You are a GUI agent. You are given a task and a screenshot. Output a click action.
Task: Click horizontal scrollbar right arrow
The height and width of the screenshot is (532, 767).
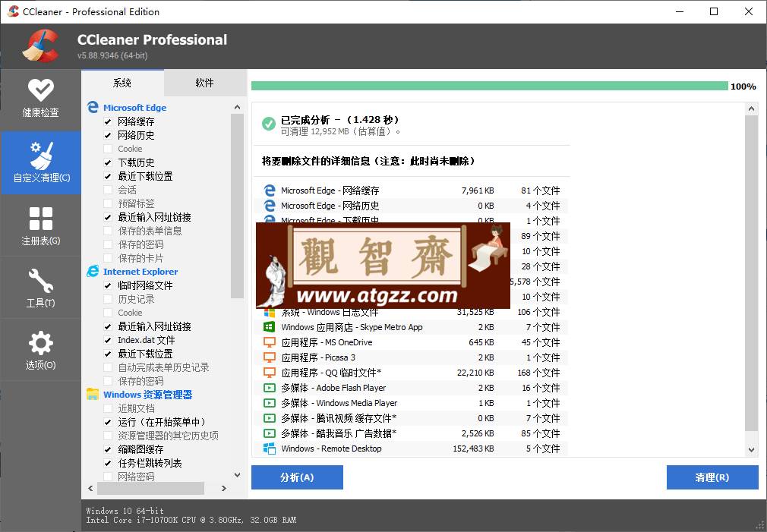click(224, 488)
